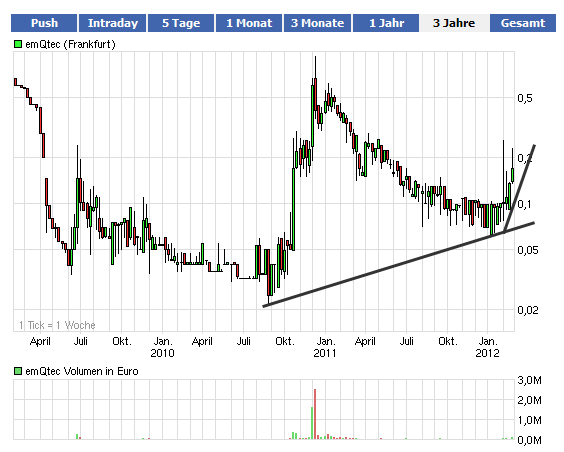Click the 0,05 price axis label

[x=528, y=250]
